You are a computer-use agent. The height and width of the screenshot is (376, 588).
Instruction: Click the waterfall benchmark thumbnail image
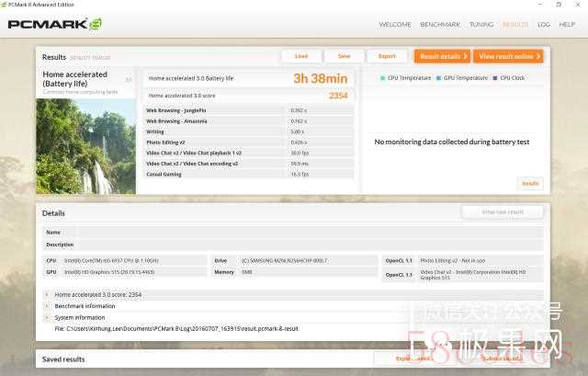[85, 146]
